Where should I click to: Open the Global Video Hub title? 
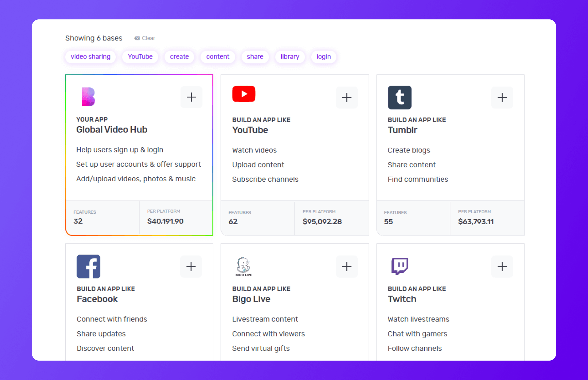[112, 130]
